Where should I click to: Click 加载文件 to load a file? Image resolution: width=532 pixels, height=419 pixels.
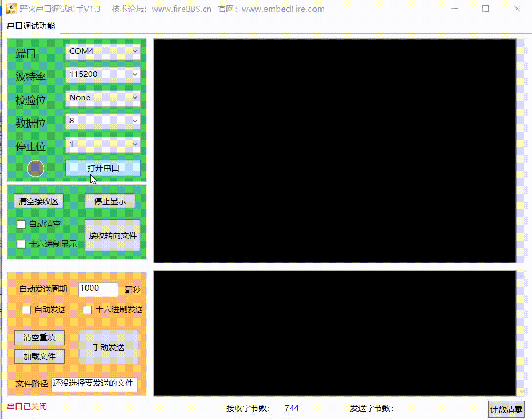[x=38, y=356]
